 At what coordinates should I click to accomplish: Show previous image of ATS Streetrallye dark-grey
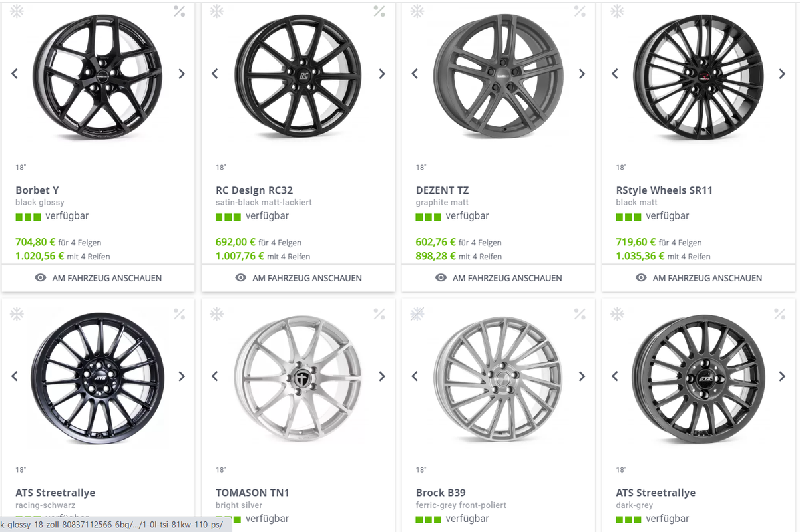[x=616, y=376]
